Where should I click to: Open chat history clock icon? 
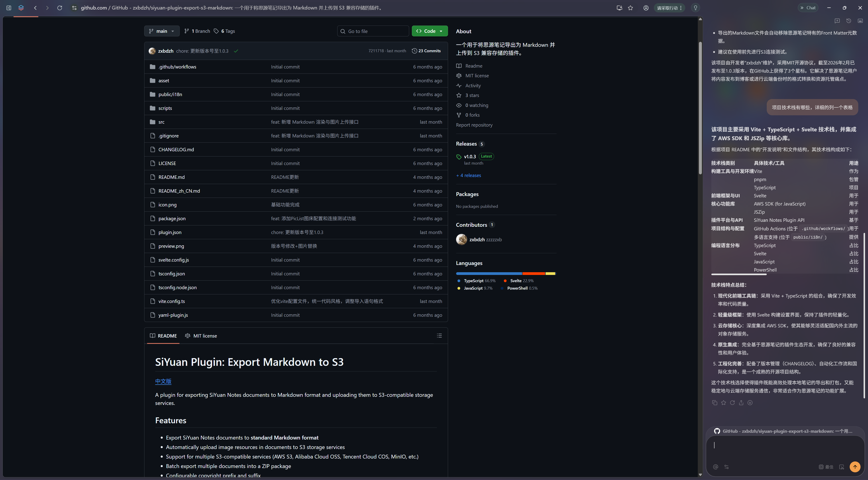point(849,21)
